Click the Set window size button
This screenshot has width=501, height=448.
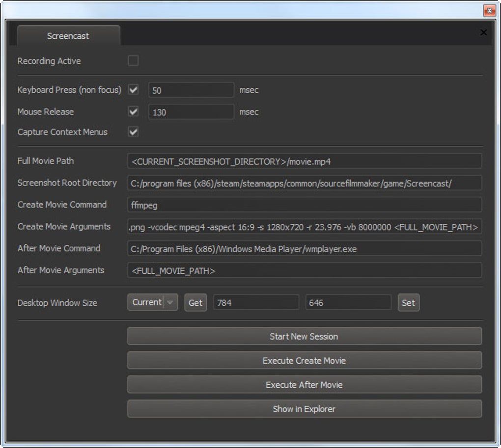pyautogui.click(x=408, y=302)
